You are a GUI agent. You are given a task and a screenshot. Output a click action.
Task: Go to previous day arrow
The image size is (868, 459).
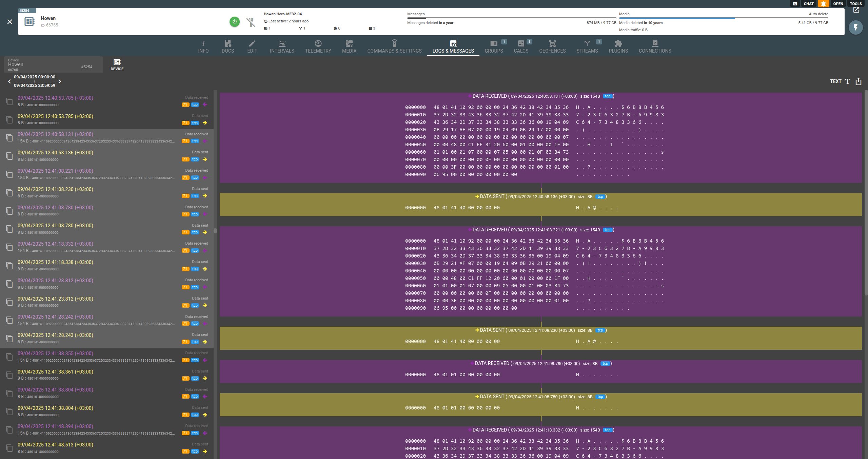9,81
